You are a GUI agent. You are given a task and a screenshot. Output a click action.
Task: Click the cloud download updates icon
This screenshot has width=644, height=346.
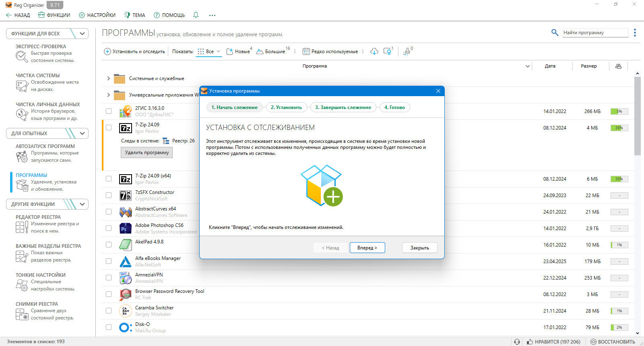pyautogui.click(x=374, y=51)
